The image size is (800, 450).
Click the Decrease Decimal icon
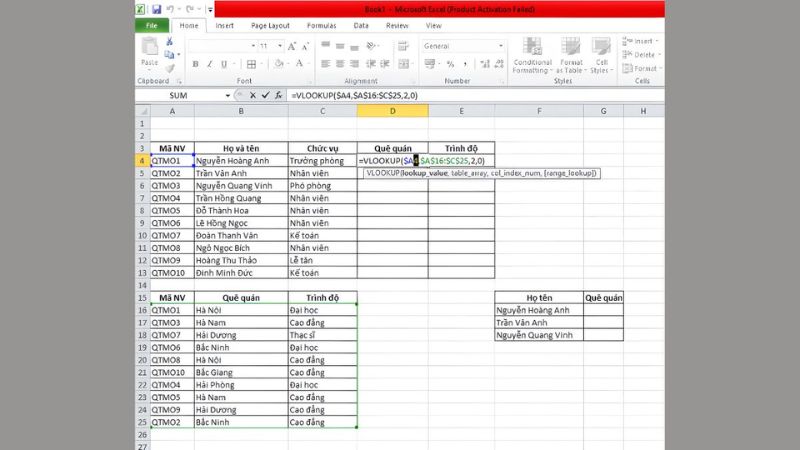(x=499, y=64)
